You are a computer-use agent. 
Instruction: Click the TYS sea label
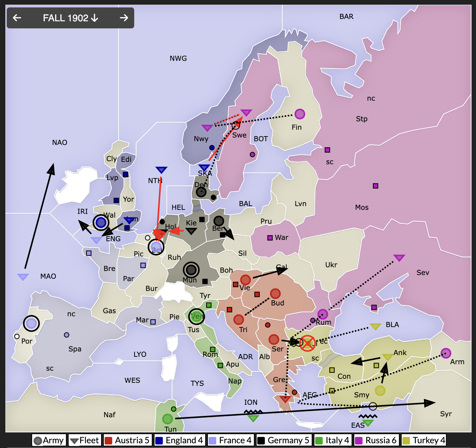(197, 383)
